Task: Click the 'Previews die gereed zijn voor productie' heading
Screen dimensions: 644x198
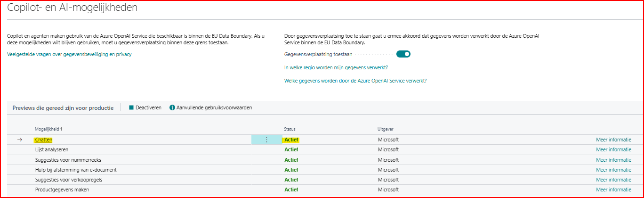Action: pos(63,108)
